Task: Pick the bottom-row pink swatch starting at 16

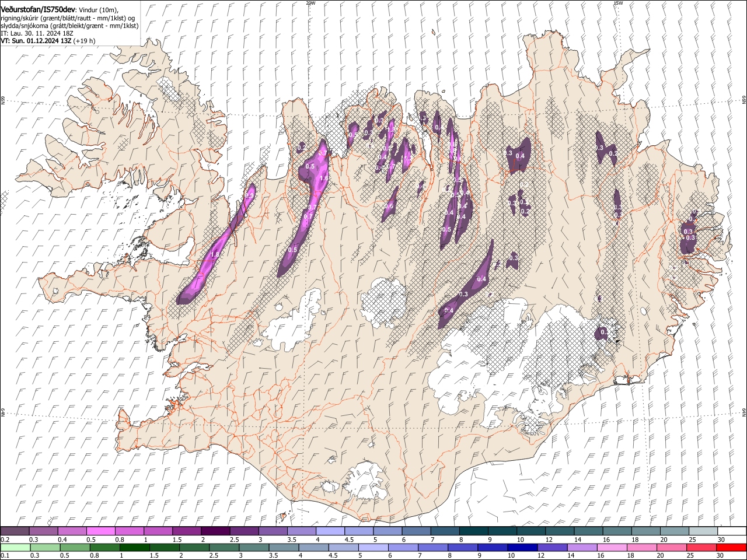Action: pos(611,547)
